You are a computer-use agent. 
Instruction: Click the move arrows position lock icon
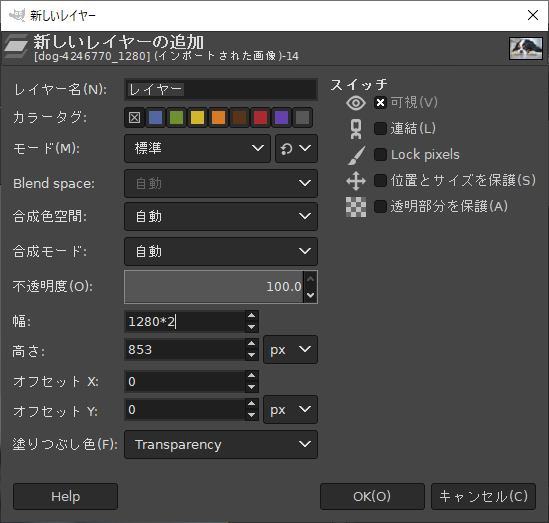point(356,181)
